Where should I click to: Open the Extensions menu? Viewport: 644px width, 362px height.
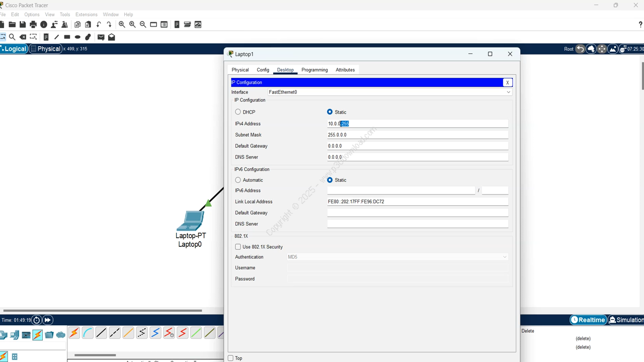tap(87, 15)
